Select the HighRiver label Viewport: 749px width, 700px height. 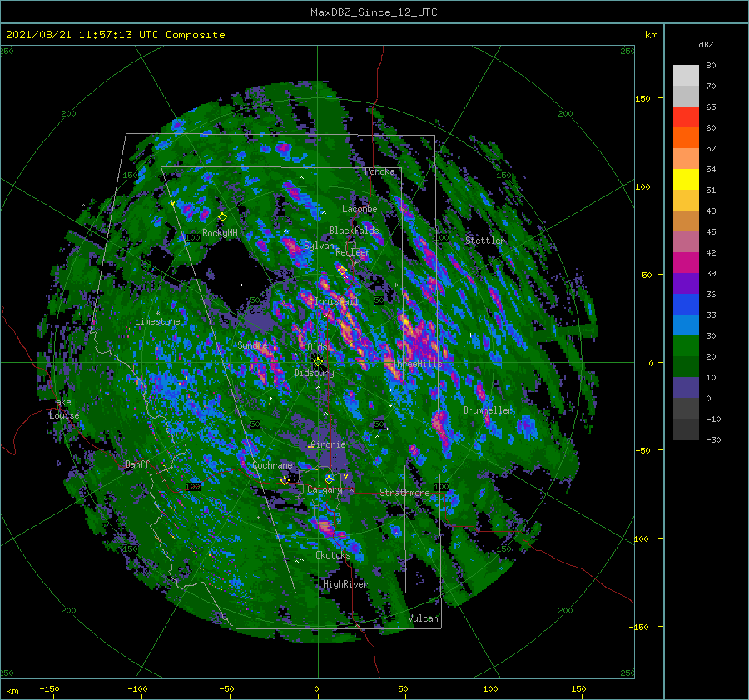point(345,584)
